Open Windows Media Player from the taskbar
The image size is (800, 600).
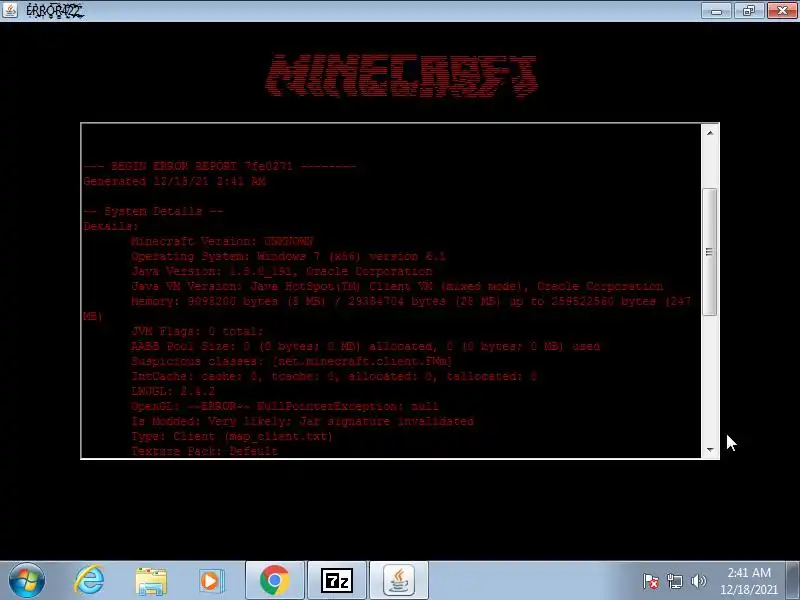[x=211, y=581]
